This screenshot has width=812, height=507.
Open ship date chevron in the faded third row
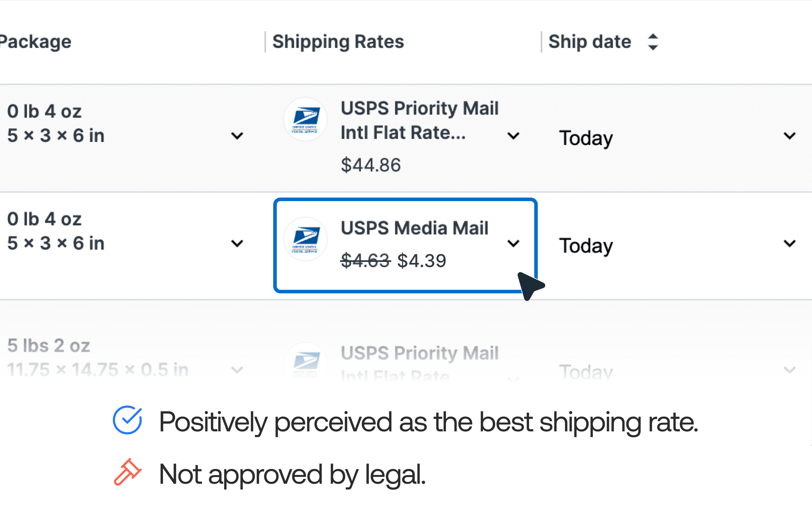[790, 370]
